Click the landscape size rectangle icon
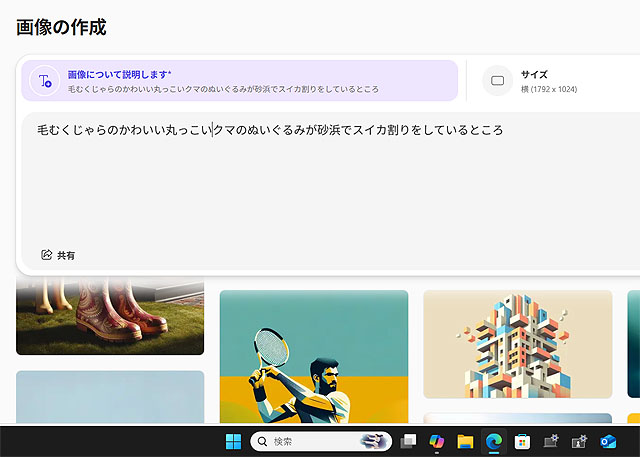The height and width of the screenshot is (457, 640). [x=497, y=81]
